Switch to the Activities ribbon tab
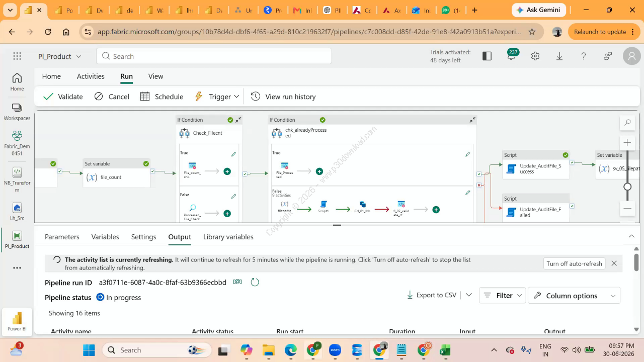 tap(91, 76)
